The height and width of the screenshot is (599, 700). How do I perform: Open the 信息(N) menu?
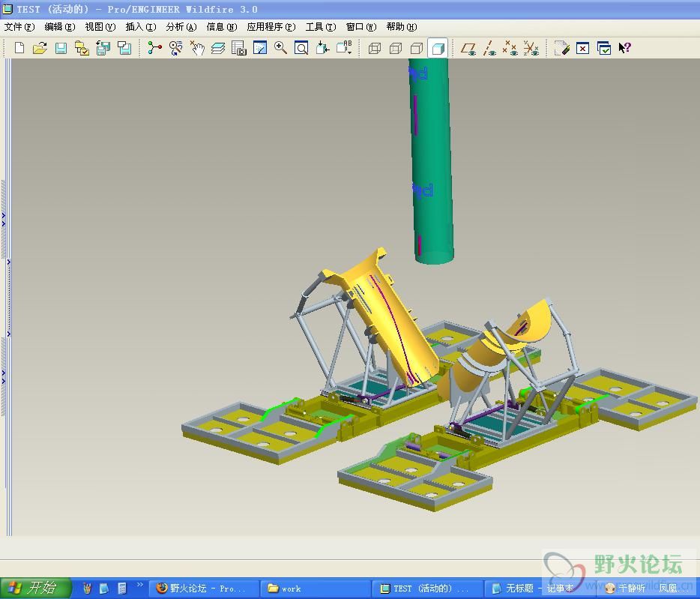222,27
